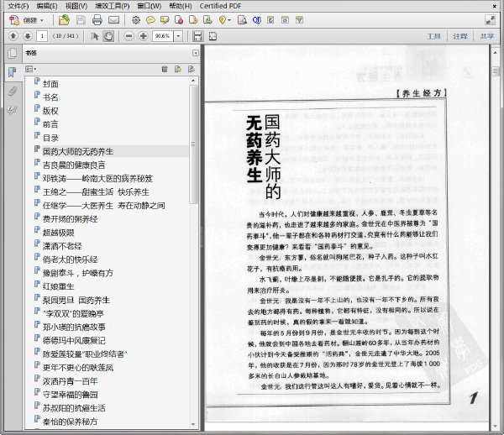Toggle the Hand tool
This screenshot has height=435, width=504.
point(108,36)
